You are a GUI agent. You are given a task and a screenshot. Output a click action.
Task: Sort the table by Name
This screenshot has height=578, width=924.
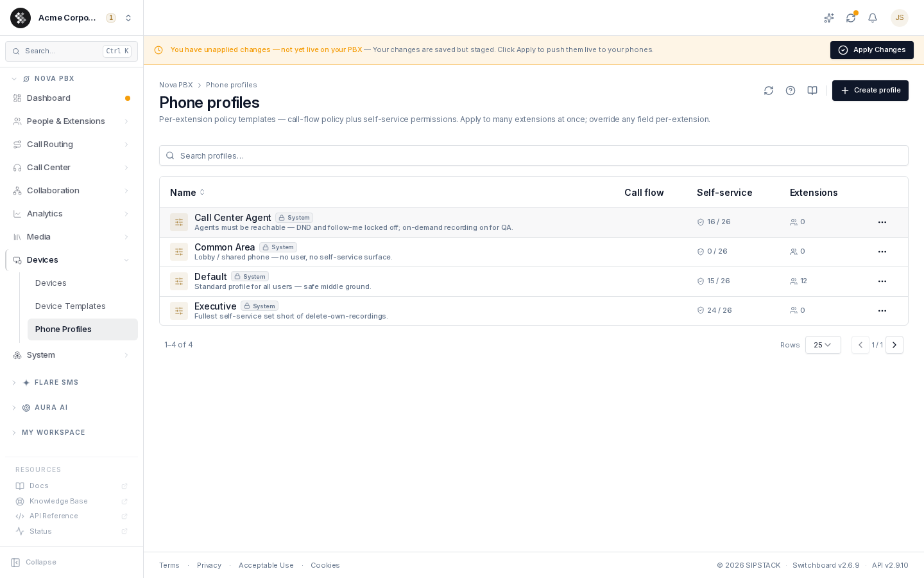(187, 193)
